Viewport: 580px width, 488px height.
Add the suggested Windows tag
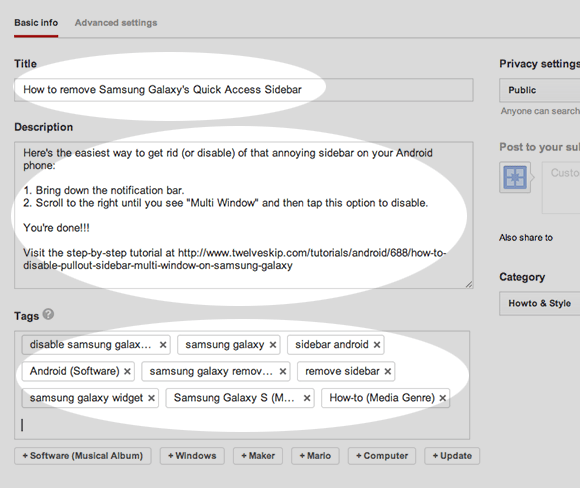point(192,456)
